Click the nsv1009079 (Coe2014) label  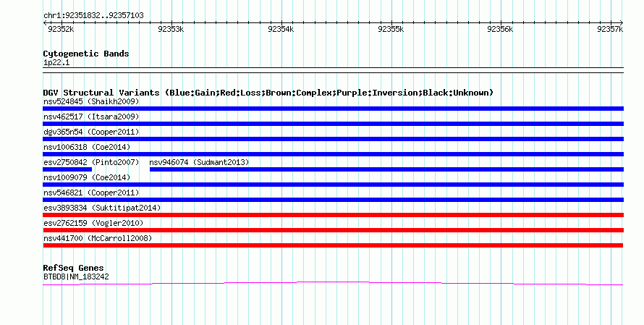(x=87, y=177)
